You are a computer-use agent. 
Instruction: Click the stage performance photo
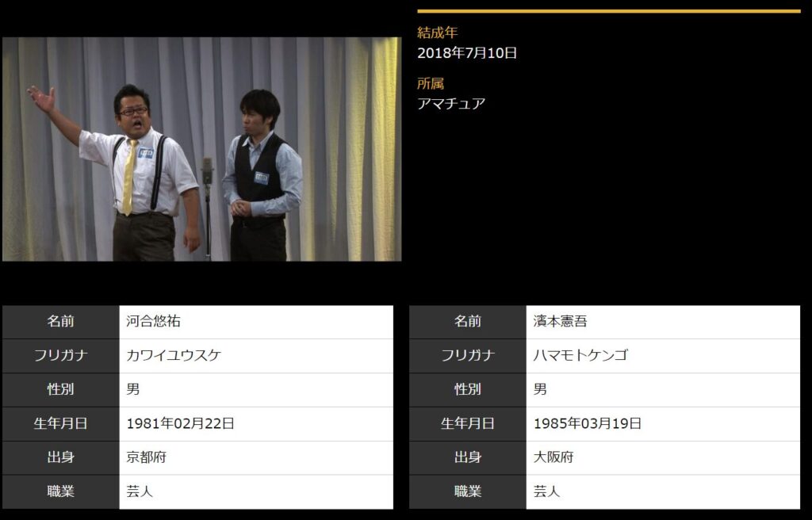201,149
